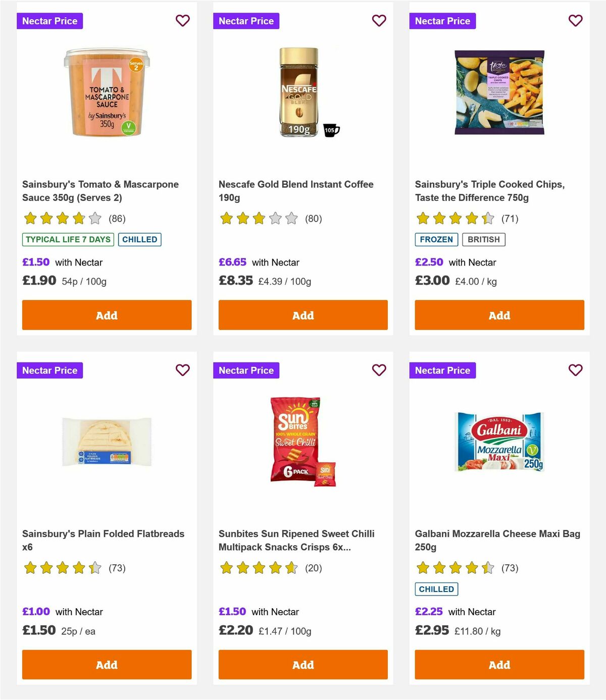Favourite Sainsbury's Tomato & Mascarpone Sauce with heart icon
Image resolution: width=606 pixels, height=700 pixels.
182,21
